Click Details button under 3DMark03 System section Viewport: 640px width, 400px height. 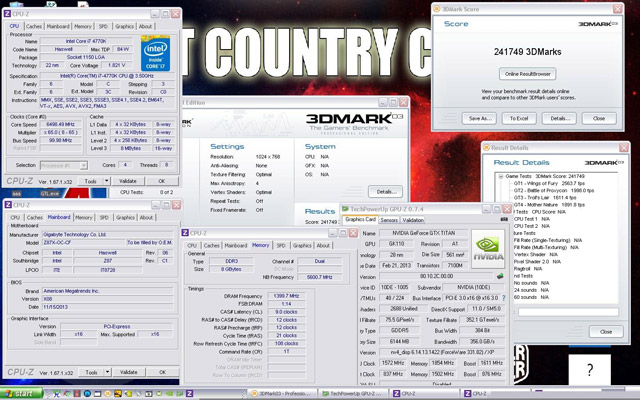pos(385,191)
